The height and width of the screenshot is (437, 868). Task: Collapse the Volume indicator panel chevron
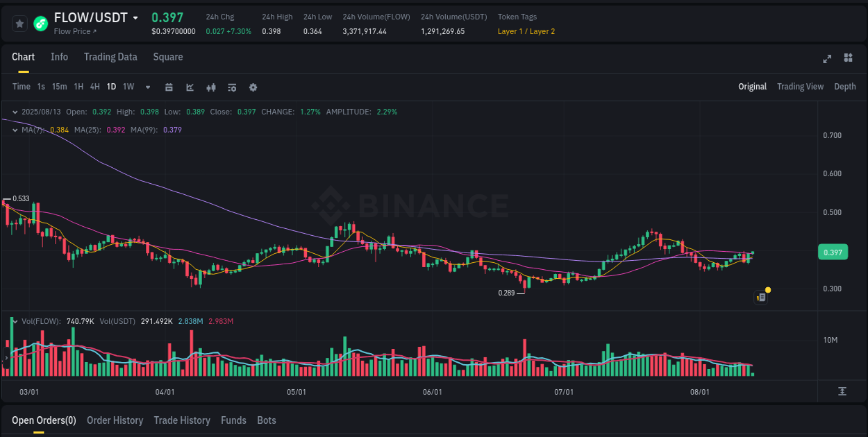click(14, 320)
